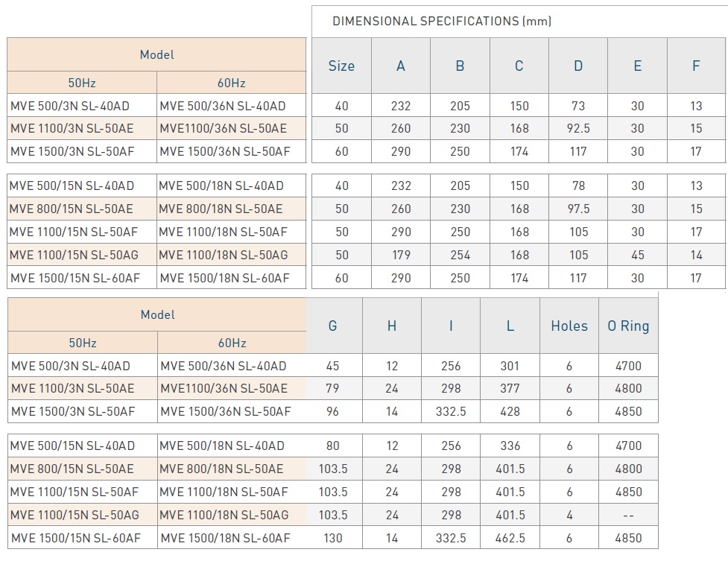The image size is (728, 561).
Task: Select the 'Size' column header
Action: tap(341, 66)
